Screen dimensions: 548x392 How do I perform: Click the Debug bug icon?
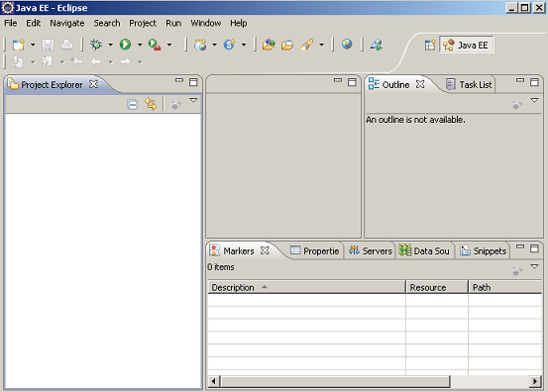click(96, 45)
